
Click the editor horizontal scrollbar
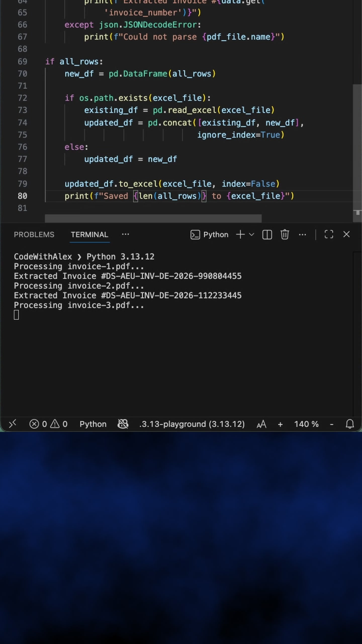coord(153,218)
